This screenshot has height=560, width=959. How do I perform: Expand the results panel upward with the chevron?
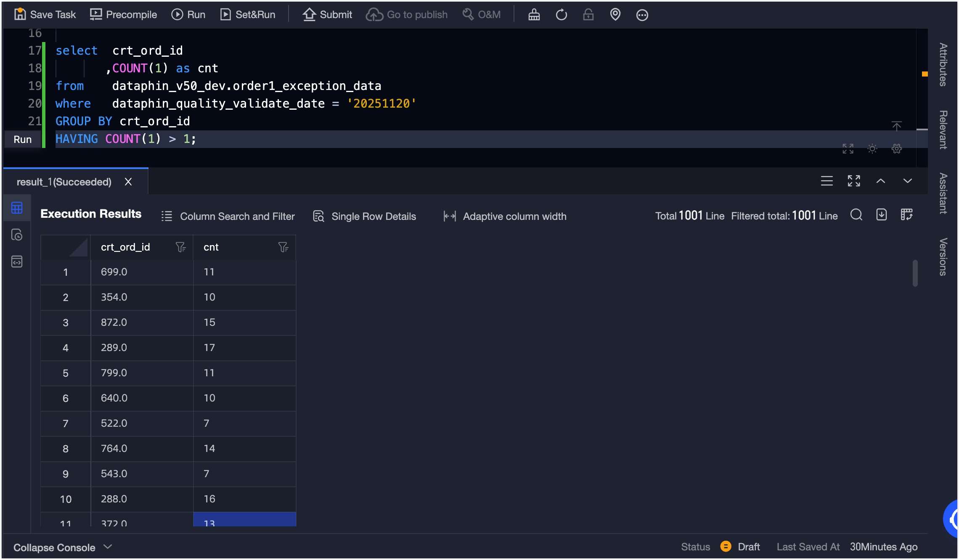881,181
